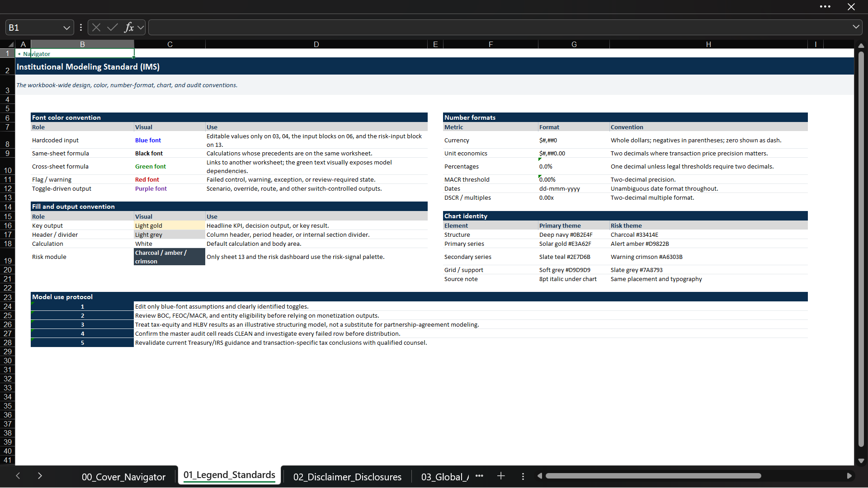868x488 pixels.
Task: Open sheet tab options vertical dots
Action: (523, 476)
